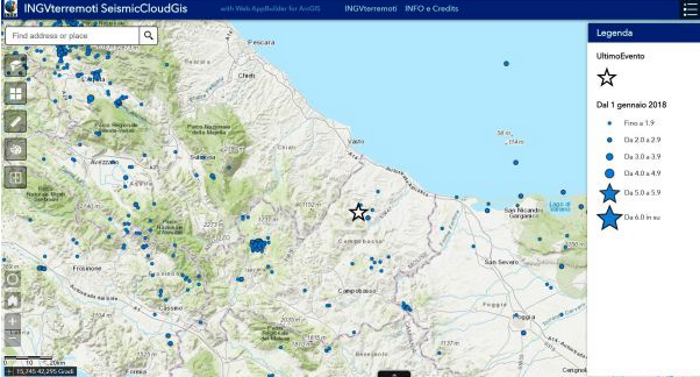Open the INGVterremoti header link
700x377 pixels.
point(371,8)
